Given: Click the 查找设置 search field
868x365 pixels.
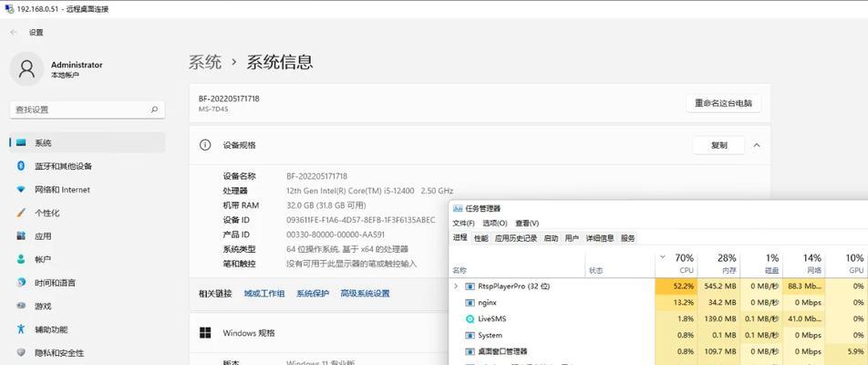Looking at the screenshot, I should tap(88, 109).
